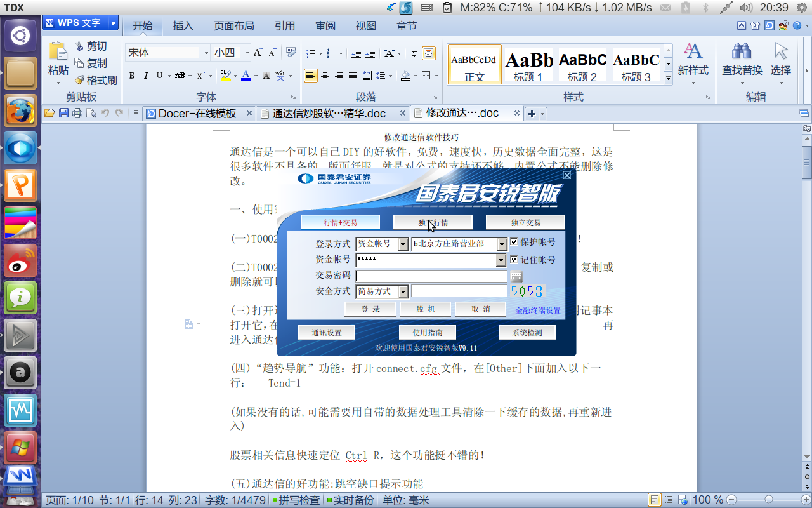The width and height of the screenshot is (812, 508).
Task: Select the 标题 1 heading style
Action: point(528,64)
